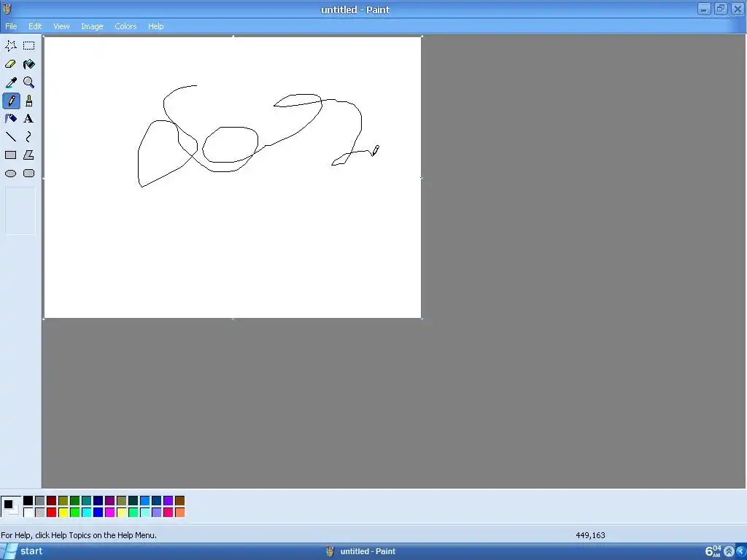
Task: Open the Edit menu
Action: (35, 26)
